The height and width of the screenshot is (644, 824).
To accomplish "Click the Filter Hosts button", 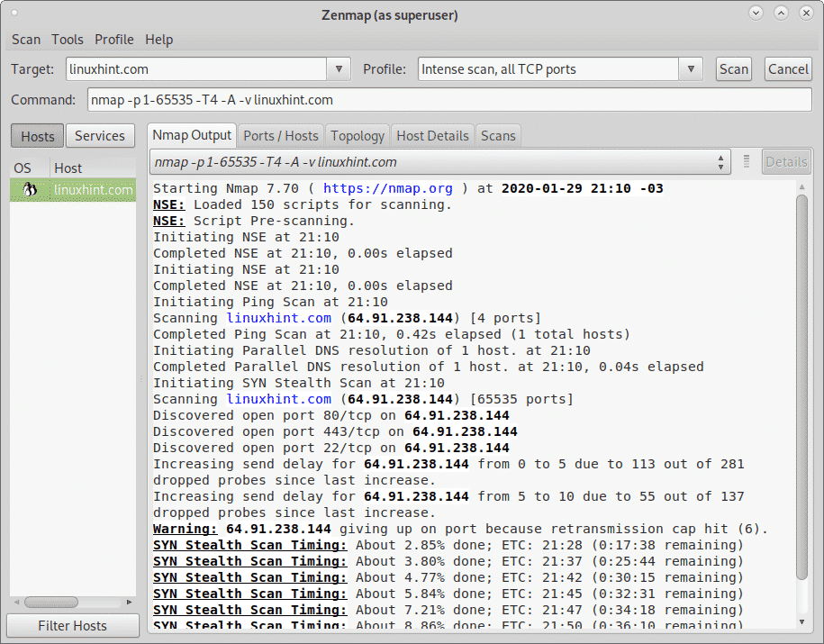I will (x=72, y=626).
